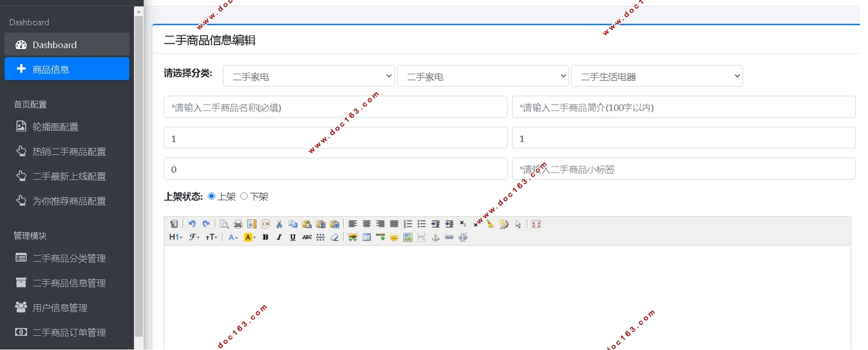Copy selection using editor toolbar
Screen dimensions: 868x350
pos(293,224)
